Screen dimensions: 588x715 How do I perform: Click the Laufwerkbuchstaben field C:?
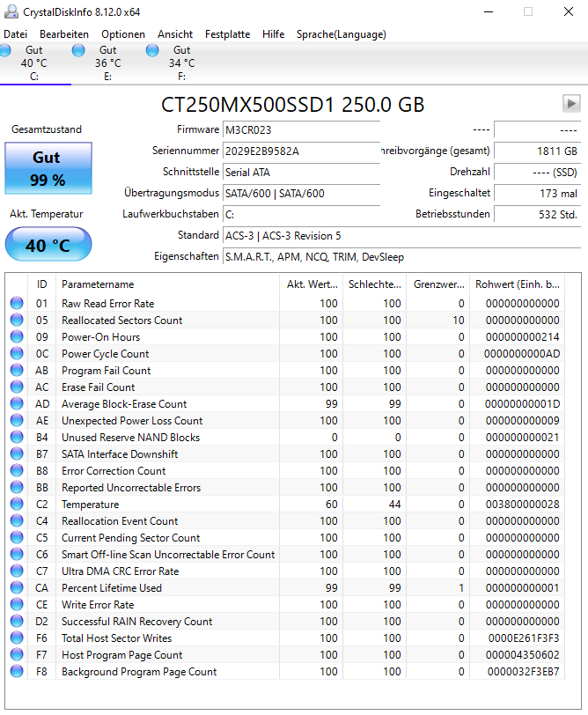click(301, 214)
